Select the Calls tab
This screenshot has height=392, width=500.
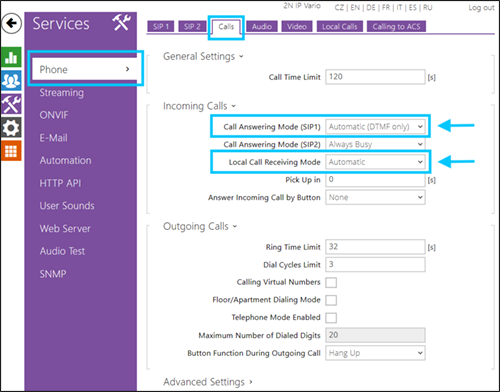coord(226,27)
